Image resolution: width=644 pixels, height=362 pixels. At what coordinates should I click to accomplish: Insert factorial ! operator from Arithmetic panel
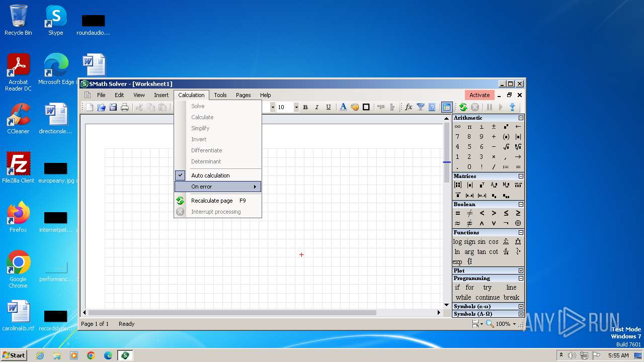pyautogui.click(x=481, y=167)
